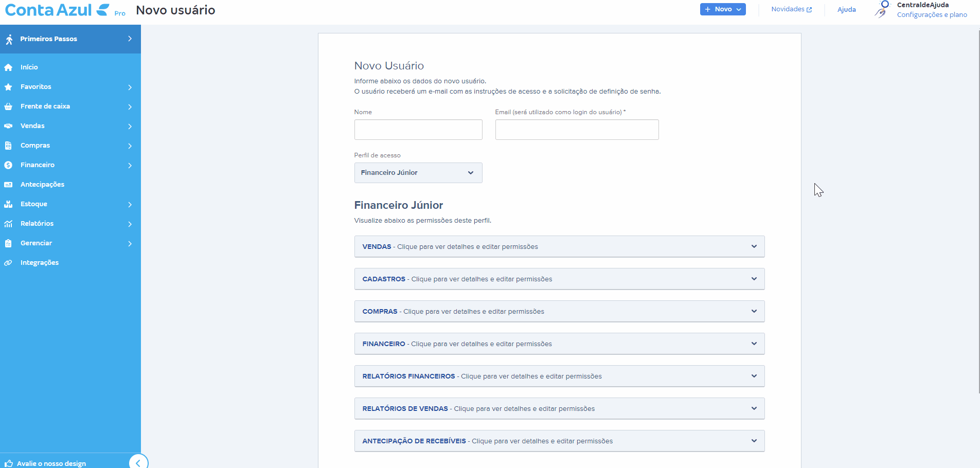Click the Gerenciar clipboard icon
The width and height of the screenshot is (980, 468).
[8, 243]
